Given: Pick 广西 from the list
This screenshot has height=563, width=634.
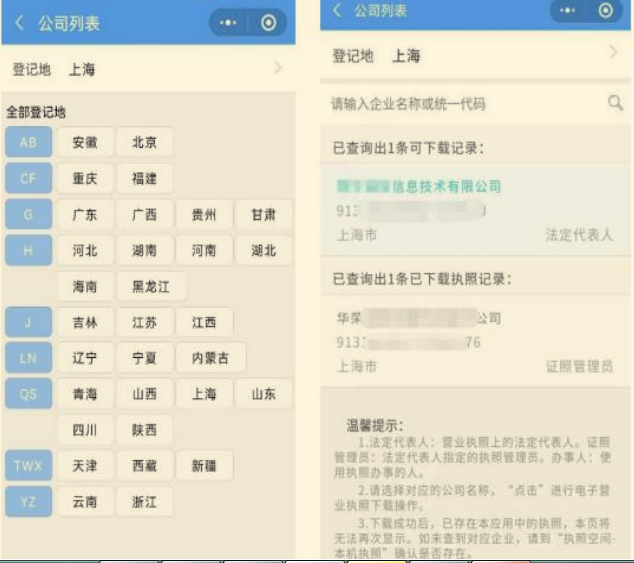Looking at the screenshot, I should tap(145, 214).
